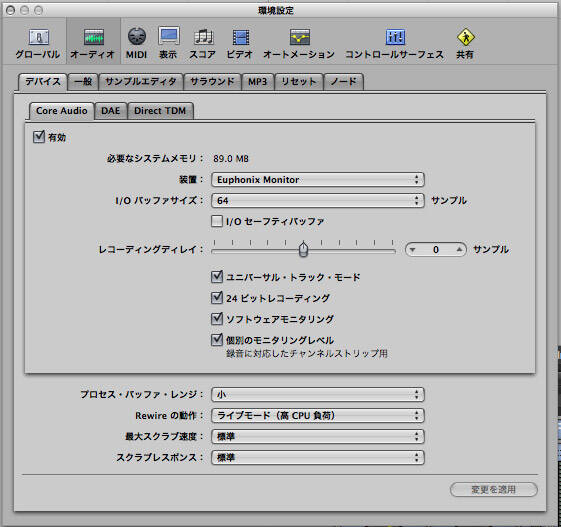Select the MIDI preferences icon
The width and height of the screenshot is (561, 527).
[136, 44]
